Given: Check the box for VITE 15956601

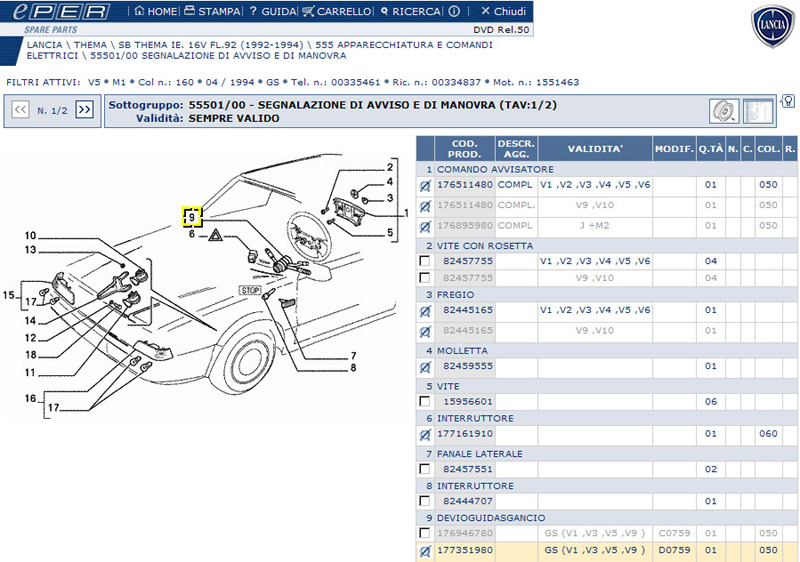Looking at the screenshot, I should (x=424, y=401).
